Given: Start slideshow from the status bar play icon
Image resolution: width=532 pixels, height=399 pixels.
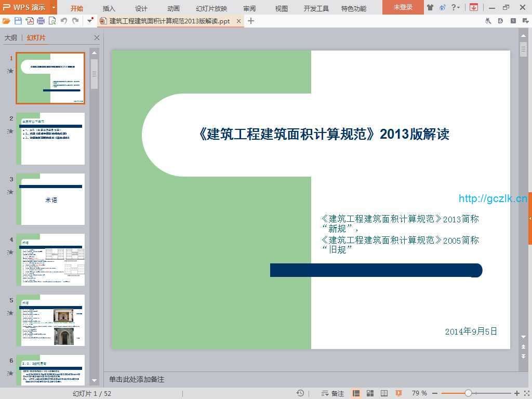Looking at the screenshot, I should (x=398, y=393).
